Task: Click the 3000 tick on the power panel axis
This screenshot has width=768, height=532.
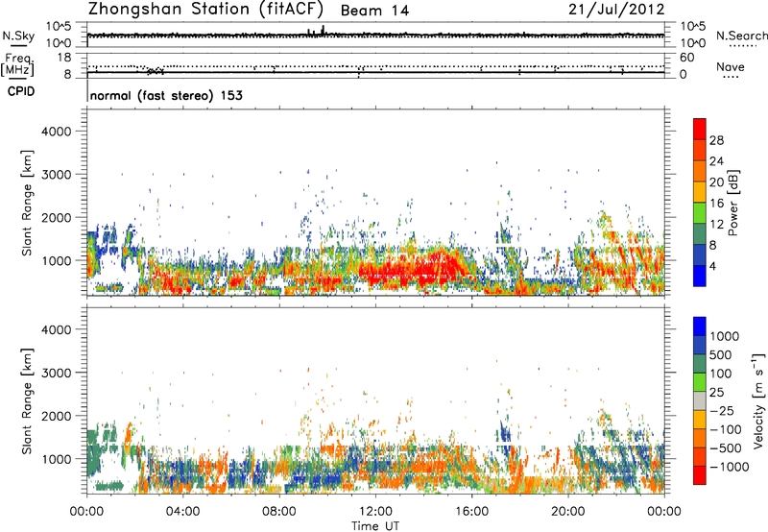Action: (x=56, y=175)
